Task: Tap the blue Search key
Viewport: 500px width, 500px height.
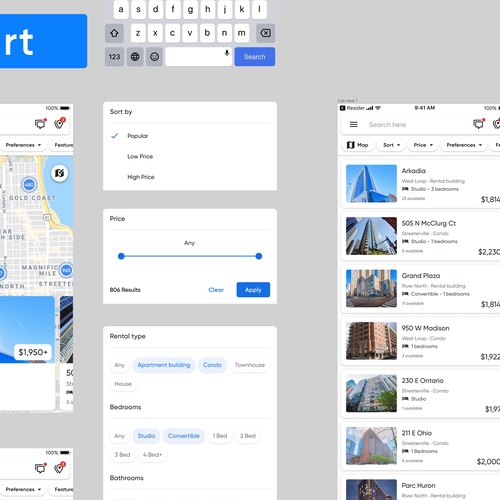Action: coord(255,57)
